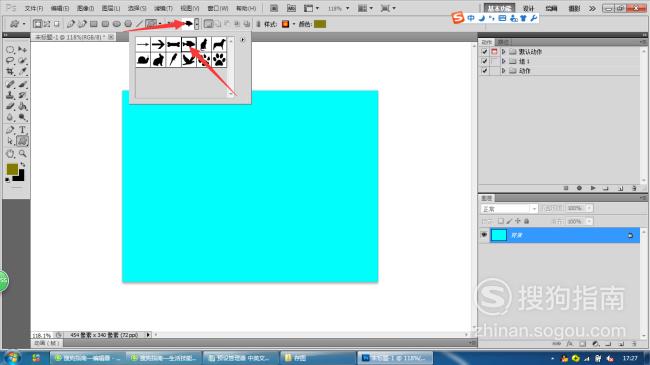Select the Paint Bucket tool
650x365 pixels.
22,106
